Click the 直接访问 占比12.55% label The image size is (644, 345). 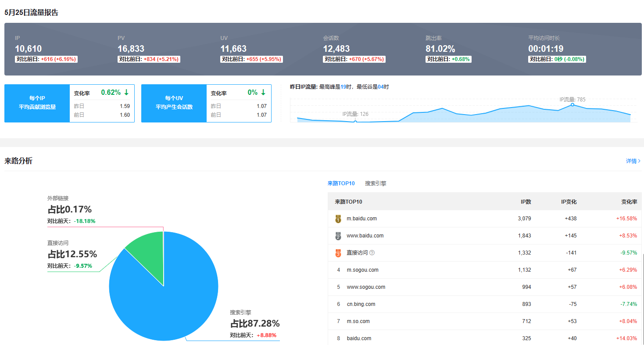[x=72, y=254]
